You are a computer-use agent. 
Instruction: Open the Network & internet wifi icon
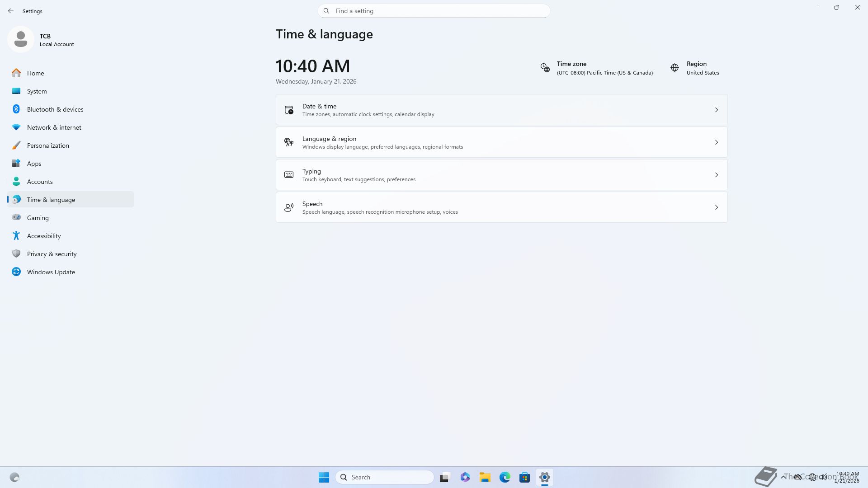(16, 127)
